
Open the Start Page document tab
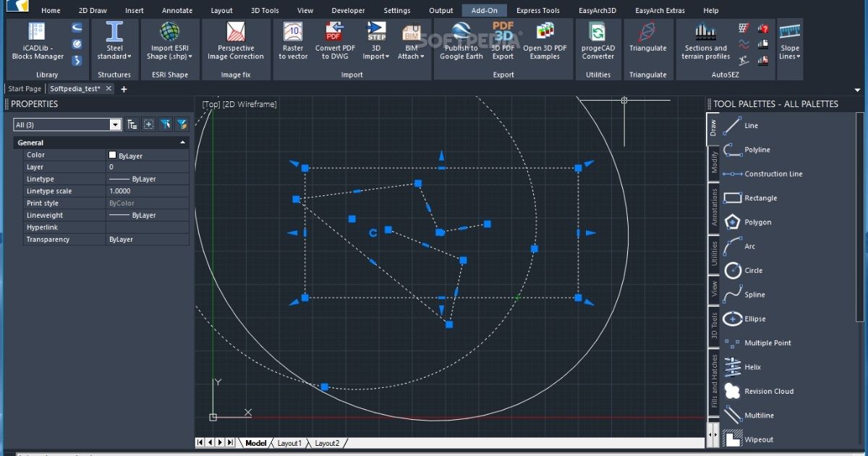tap(25, 88)
